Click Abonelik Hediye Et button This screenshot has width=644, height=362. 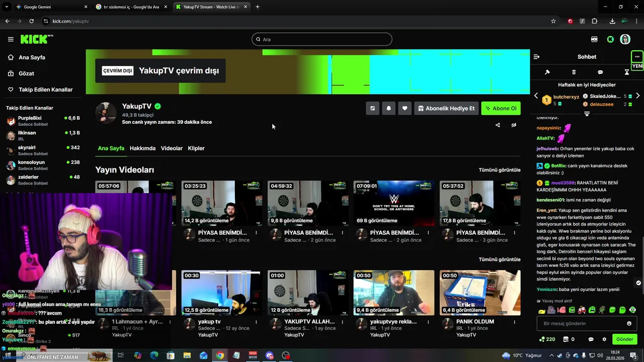pos(446,108)
